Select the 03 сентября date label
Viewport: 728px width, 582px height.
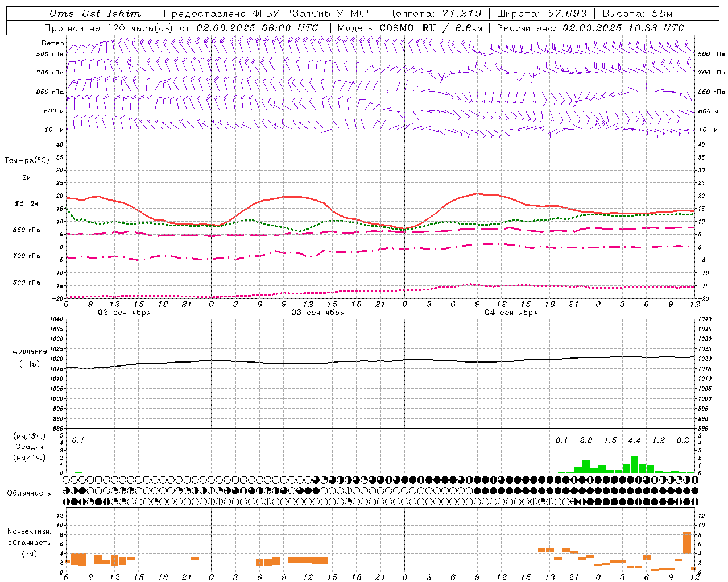click(x=318, y=313)
